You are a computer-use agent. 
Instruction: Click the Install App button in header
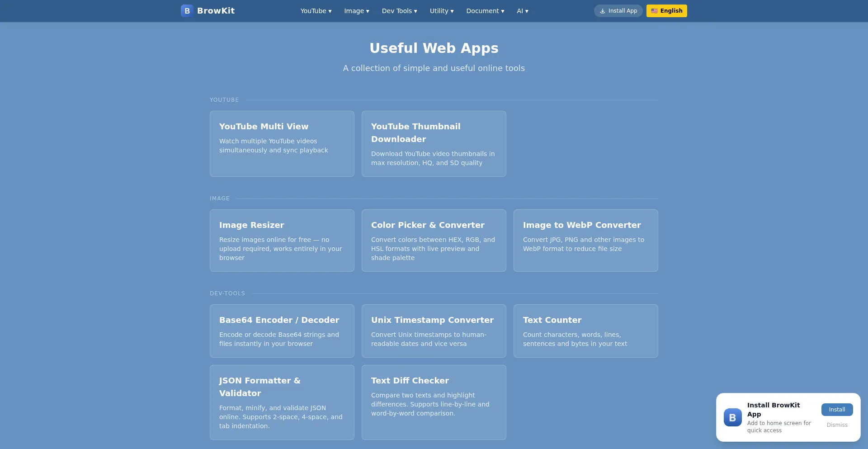tap(618, 11)
